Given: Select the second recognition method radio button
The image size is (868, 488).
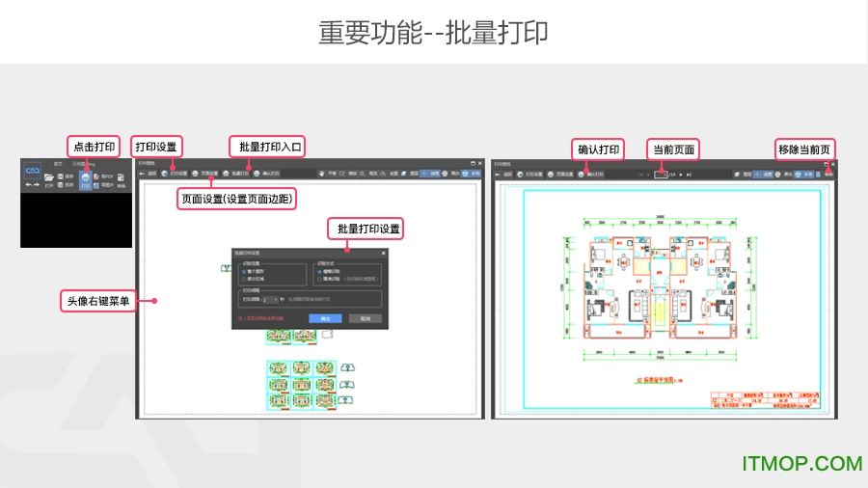Looking at the screenshot, I should [319, 280].
